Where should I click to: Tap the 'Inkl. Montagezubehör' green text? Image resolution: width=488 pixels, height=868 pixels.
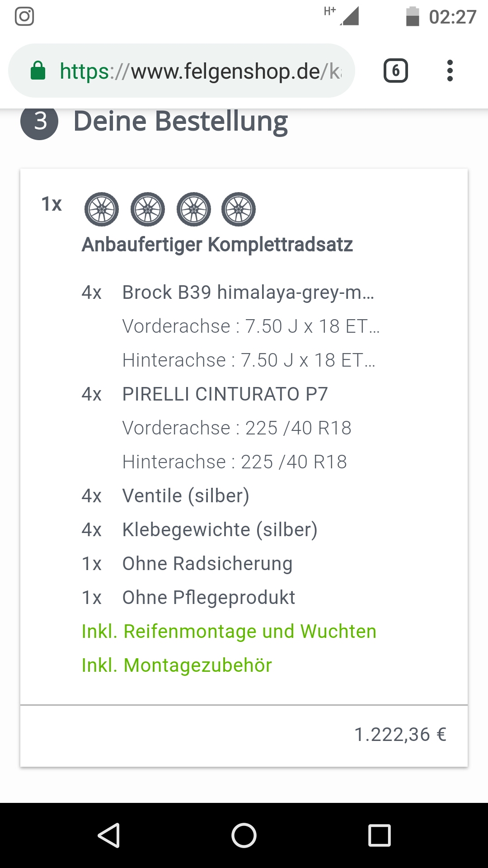177,665
